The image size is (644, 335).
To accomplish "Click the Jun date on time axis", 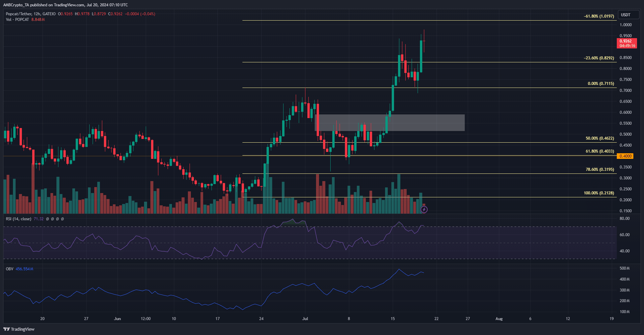I will [117, 319].
